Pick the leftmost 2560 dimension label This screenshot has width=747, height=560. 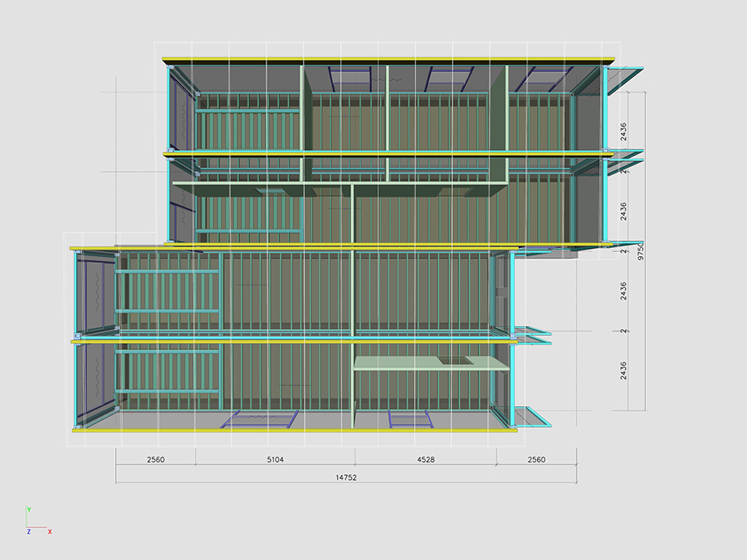click(x=155, y=460)
